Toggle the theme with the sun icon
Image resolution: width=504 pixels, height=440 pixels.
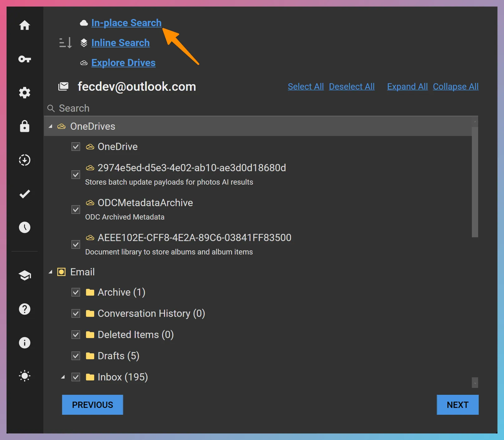pyautogui.click(x=25, y=376)
